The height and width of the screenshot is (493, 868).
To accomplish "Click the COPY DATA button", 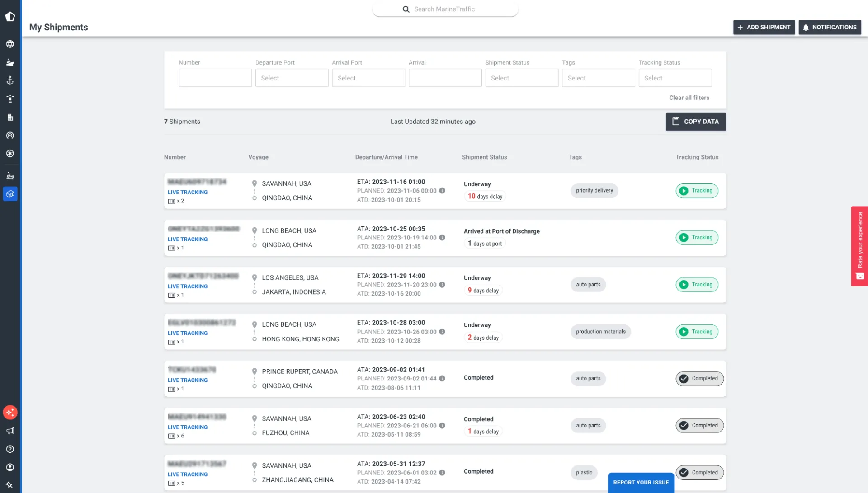I will tap(695, 121).
